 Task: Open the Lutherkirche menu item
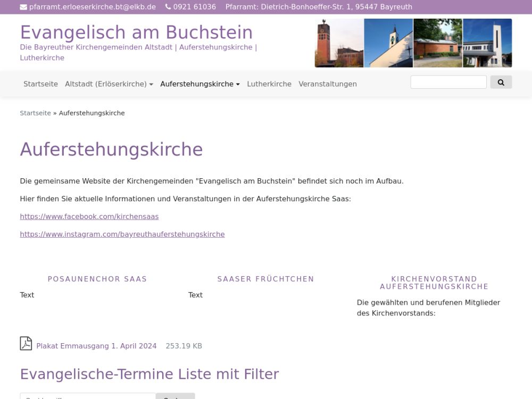(x=269, y=84)
